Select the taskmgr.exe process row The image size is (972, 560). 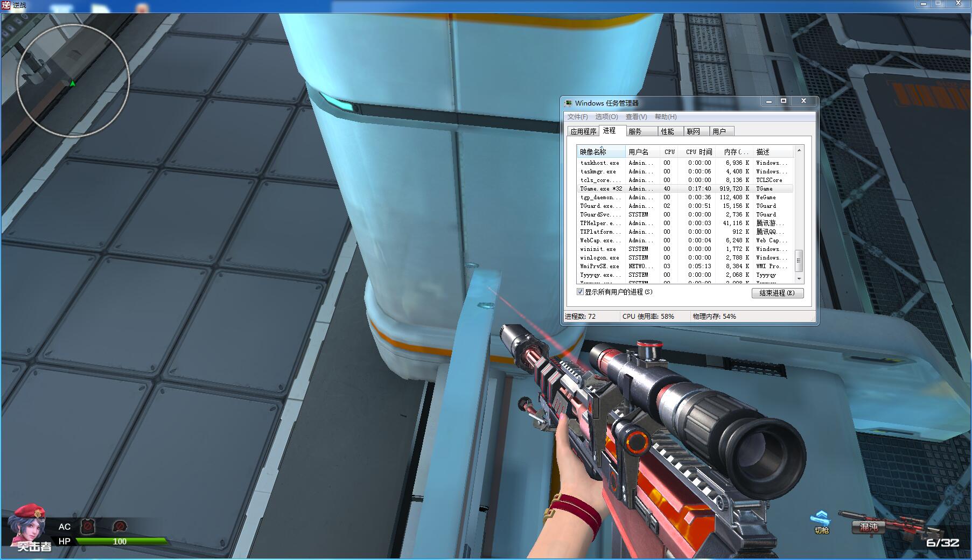click(x=684, y=171)
